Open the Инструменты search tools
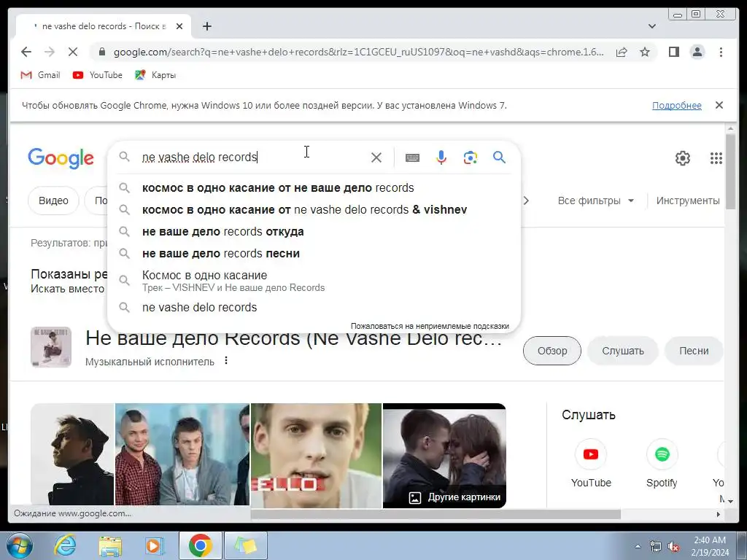Image resolution: width=747 pixels, height=560 pixels. coord(688,201)
